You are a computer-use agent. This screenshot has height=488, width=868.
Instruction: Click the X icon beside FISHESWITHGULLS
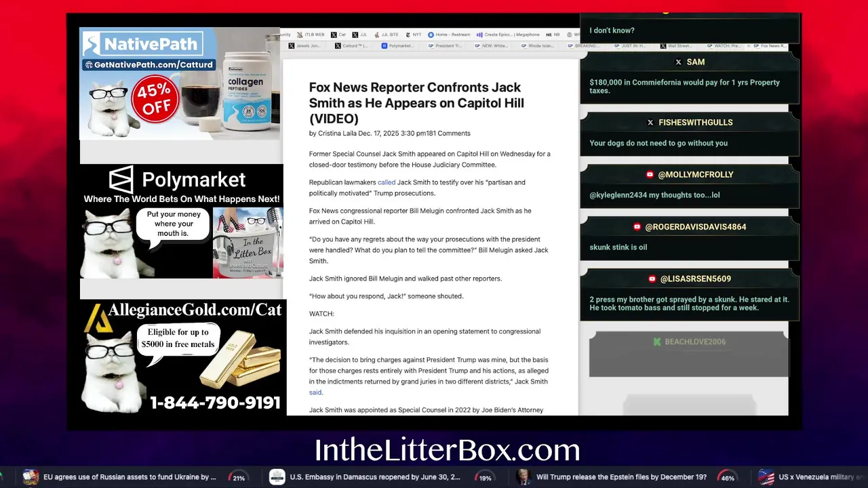pyautogui.click(x=650, y=123)
